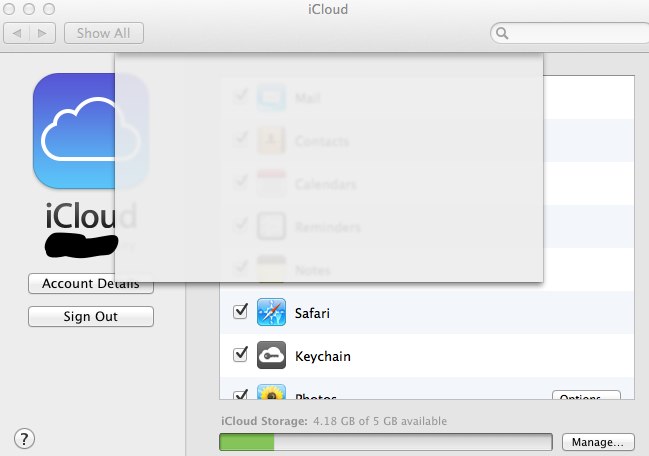Toggle the Photos checkbox
This screenshot has height=456, width=649.
tap(240, 394)
